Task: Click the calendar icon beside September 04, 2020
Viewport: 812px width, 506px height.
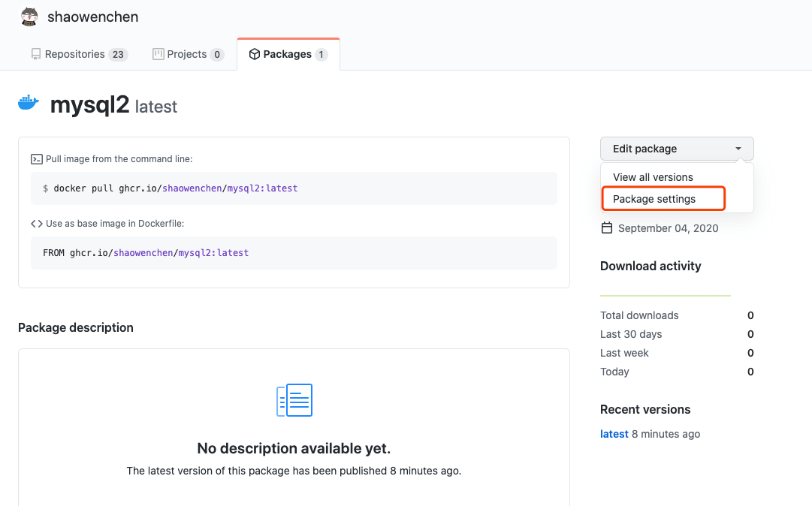Action: (607, 228)
